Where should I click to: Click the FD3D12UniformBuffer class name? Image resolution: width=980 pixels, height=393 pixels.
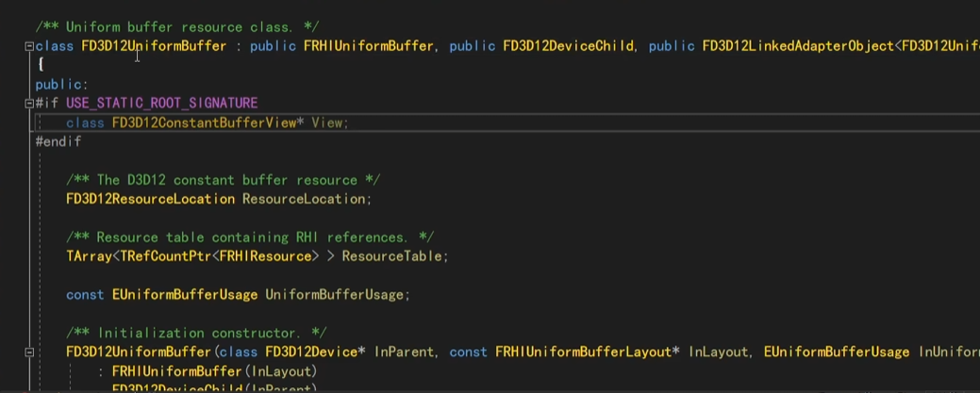point(154,46)
